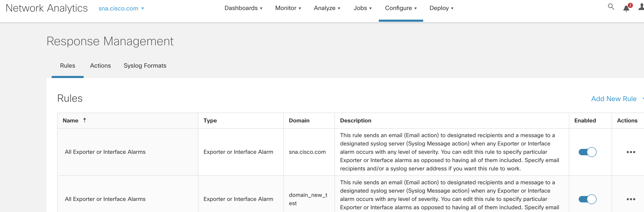Screen dimensions: 644x212
Task: Open the Analyze dropdown menu
Action: [327, 8]
